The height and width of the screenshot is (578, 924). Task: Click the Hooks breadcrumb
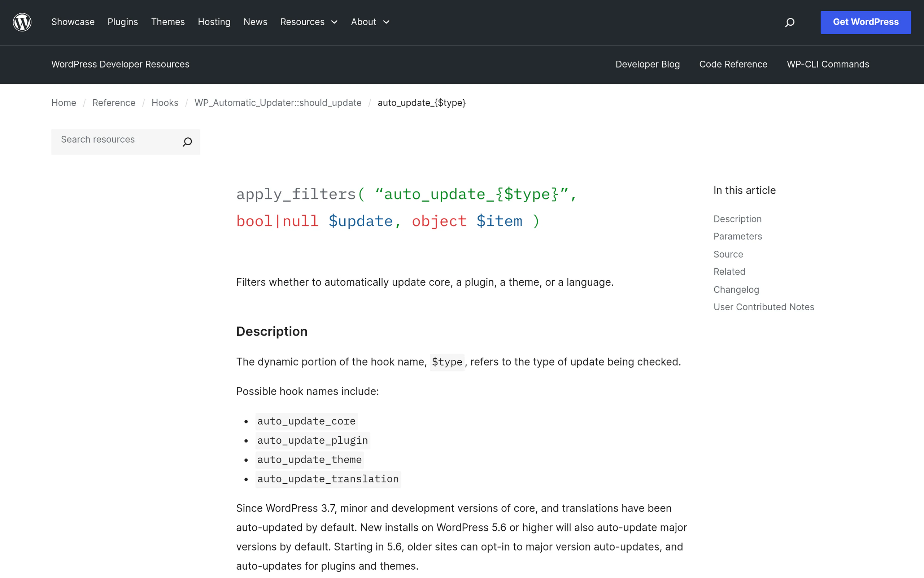point(165,103)
